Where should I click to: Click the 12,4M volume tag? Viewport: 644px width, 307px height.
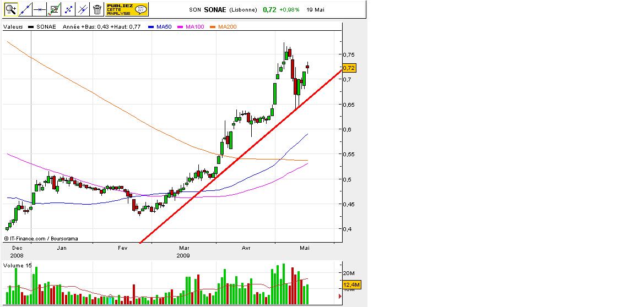(352, 284)
